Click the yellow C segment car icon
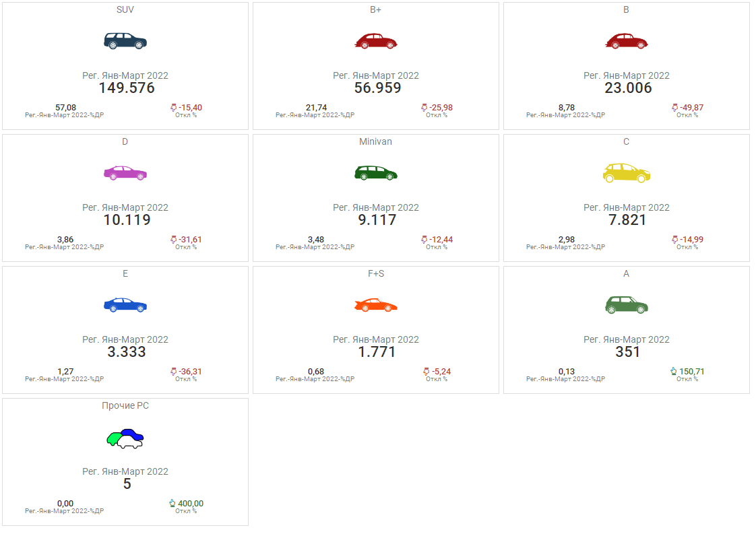The height and width of the screenshot is (534, 756). click(627, 172)
